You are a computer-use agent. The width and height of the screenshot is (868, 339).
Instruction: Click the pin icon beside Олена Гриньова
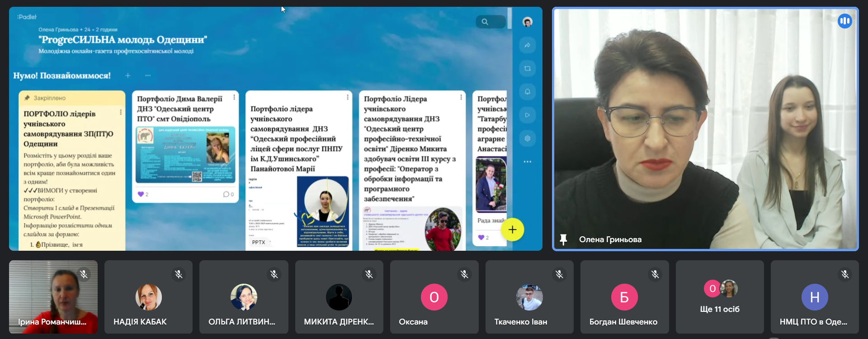(x=563, y=239)
